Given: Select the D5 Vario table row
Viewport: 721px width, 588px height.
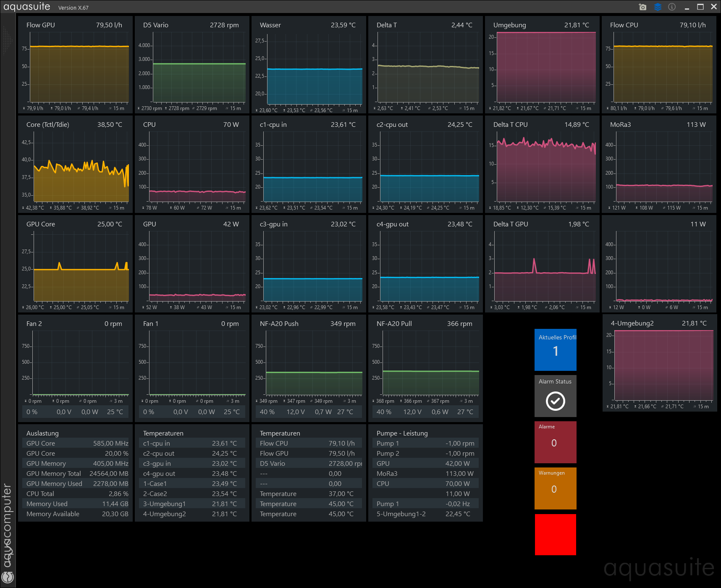Looking at the screenshot, I should pos(309,463).
